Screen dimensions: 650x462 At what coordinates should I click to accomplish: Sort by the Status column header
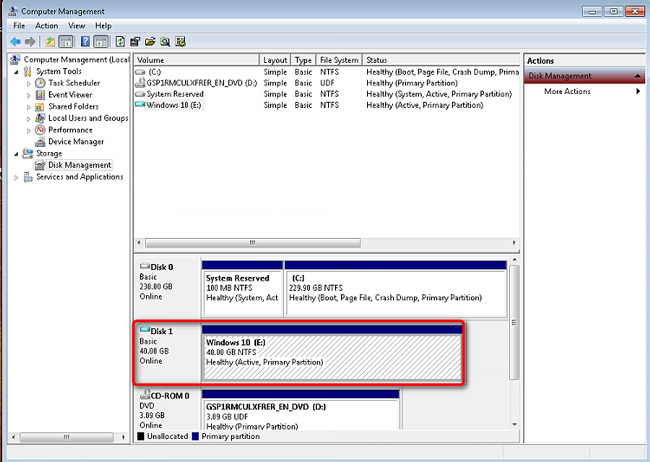tap(441, 60)
